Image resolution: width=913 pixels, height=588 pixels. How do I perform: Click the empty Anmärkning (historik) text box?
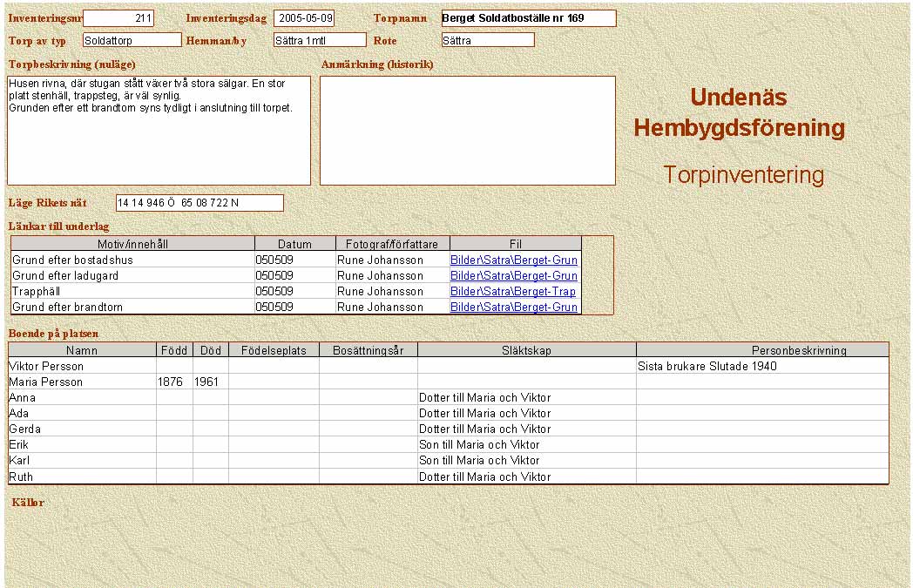coord(467,131)
